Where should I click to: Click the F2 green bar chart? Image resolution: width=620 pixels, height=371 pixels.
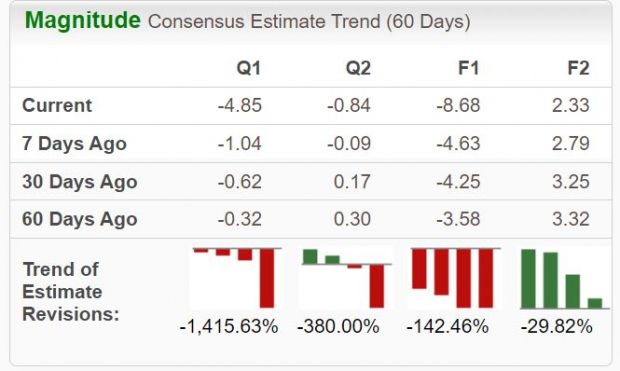[x=565, y=278]
